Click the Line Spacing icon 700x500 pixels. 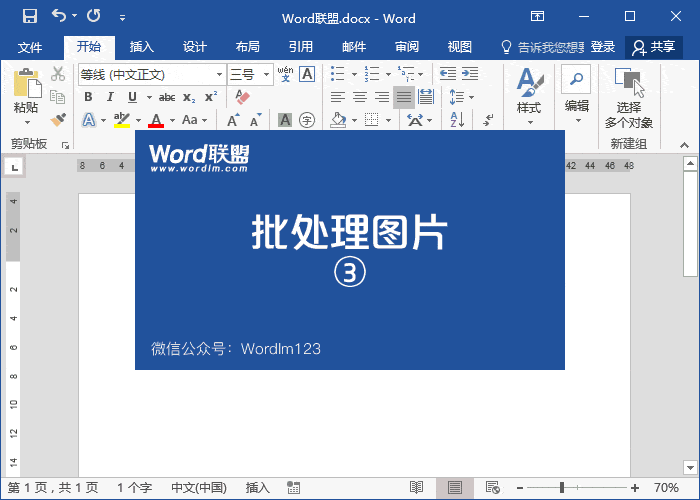[x=456, y=97]
